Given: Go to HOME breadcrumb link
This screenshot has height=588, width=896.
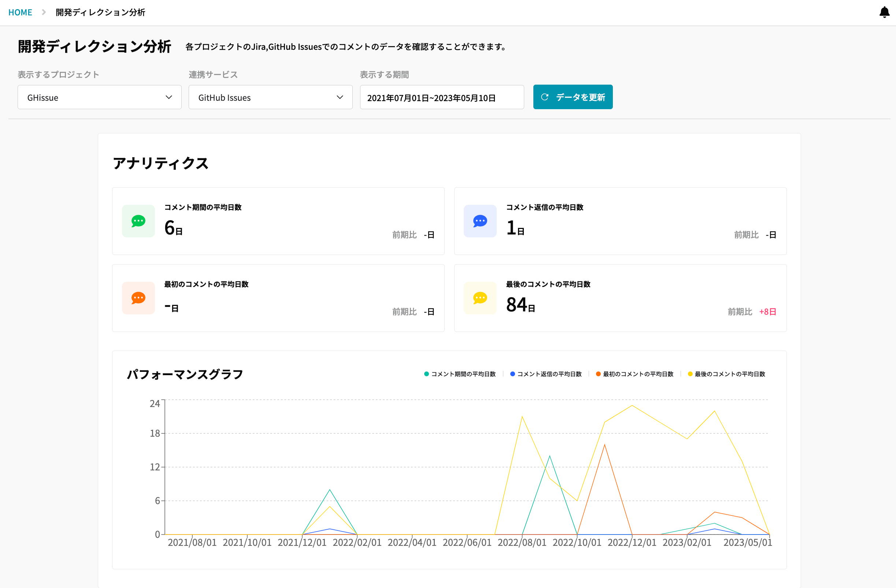Looking at the screenshot, I should tap(20, 12).
